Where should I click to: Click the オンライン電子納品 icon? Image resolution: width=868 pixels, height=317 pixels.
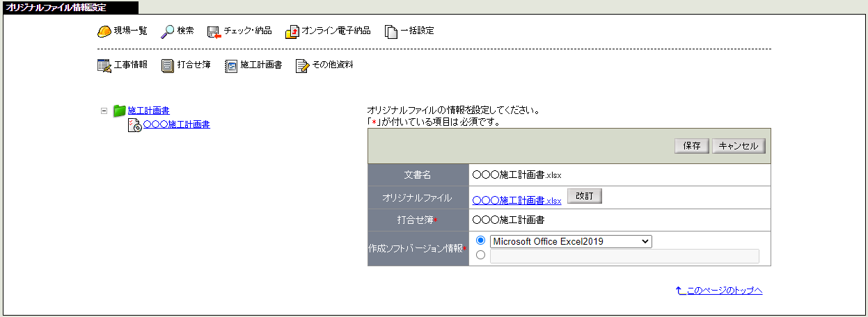292,31
